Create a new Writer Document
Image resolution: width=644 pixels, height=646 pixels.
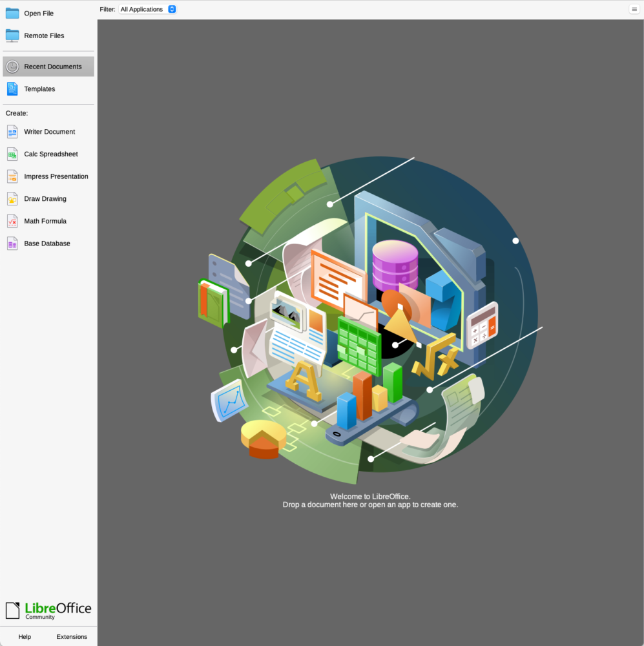[49, 132]
